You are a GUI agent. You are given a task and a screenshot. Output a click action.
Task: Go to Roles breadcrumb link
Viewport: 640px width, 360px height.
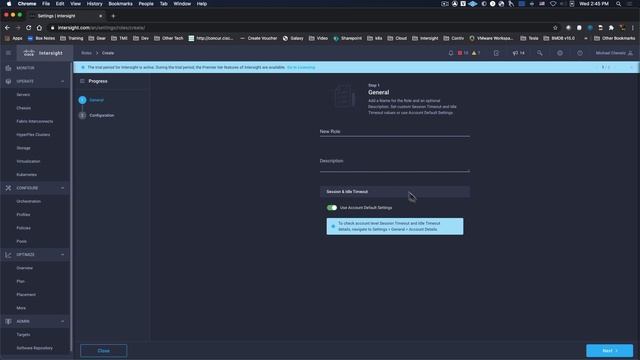[x=86, y=53]
